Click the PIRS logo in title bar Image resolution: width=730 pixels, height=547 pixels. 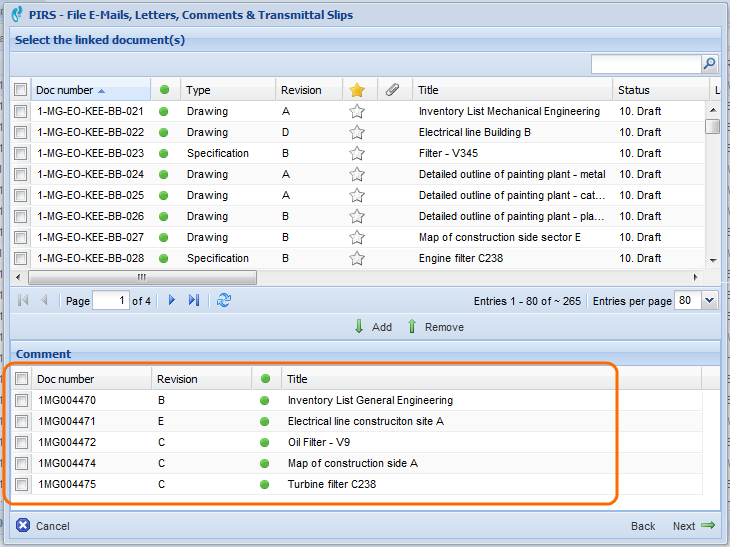(17, 14)
